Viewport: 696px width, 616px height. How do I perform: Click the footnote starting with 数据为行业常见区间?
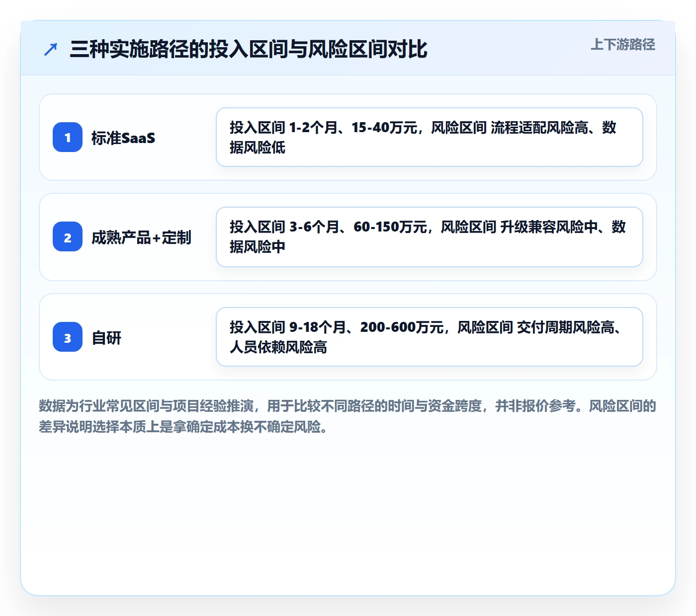(x=348, y=416)
